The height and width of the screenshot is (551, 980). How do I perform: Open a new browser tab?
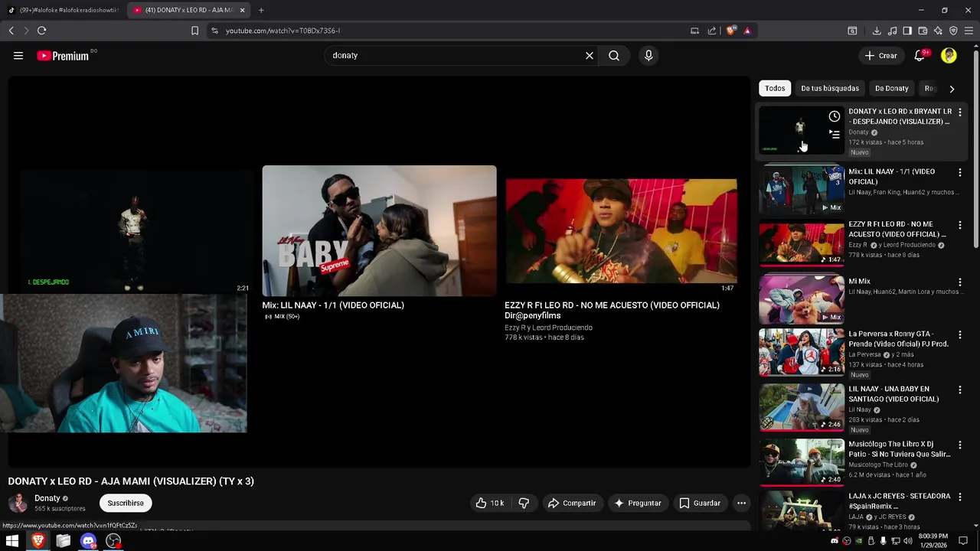point(261,10)
